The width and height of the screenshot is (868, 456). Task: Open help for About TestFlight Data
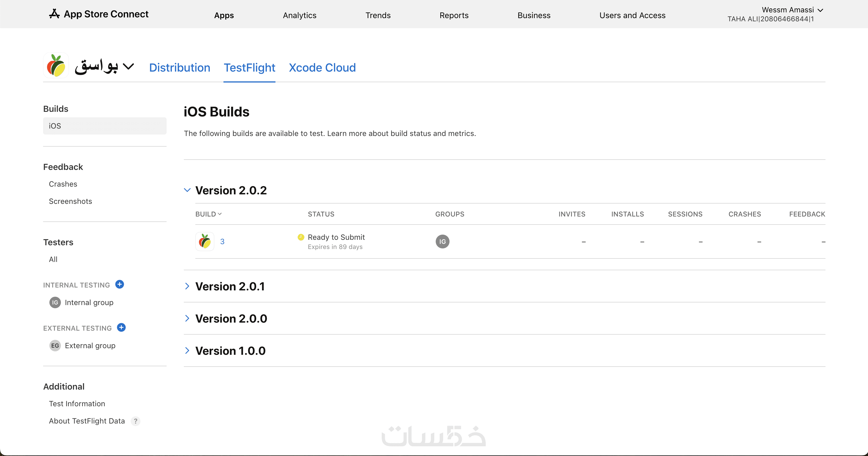(136, 421)
